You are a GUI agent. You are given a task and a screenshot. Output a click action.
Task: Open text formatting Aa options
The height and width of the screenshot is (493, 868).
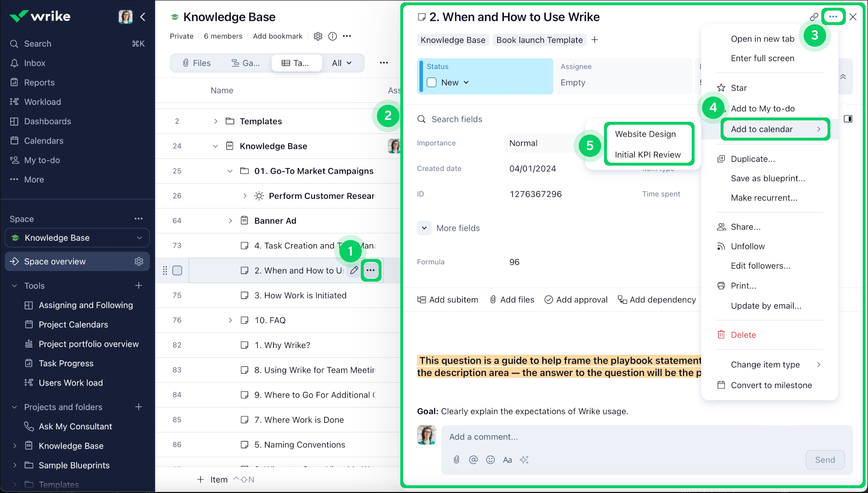click(x=507, y=460)
